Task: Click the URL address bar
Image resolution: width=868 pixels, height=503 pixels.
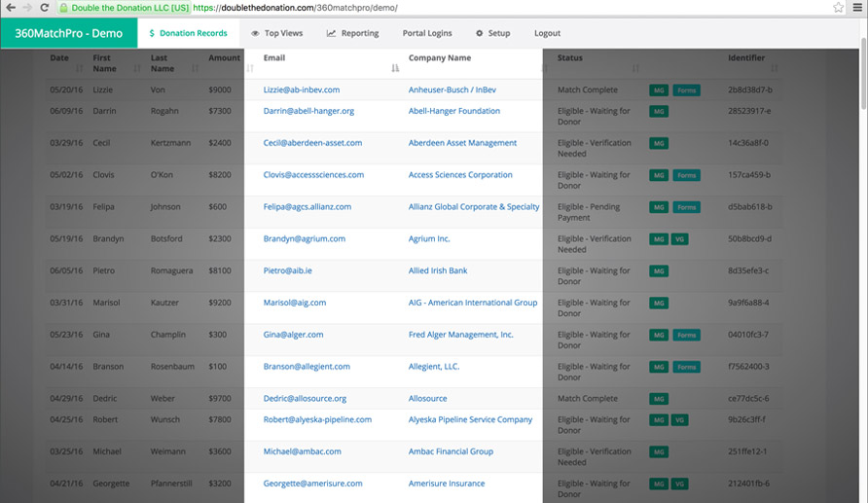Action: [x=443, y=8]
